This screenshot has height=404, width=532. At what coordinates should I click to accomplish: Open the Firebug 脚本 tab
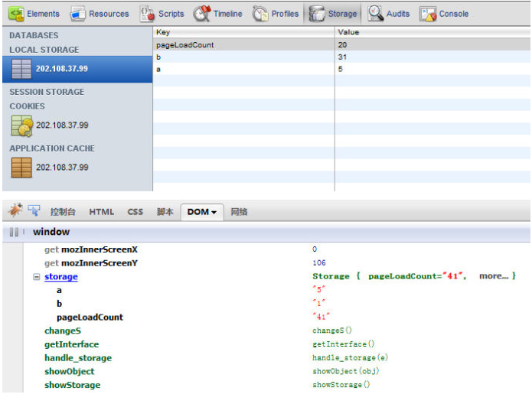coord(165,212)
